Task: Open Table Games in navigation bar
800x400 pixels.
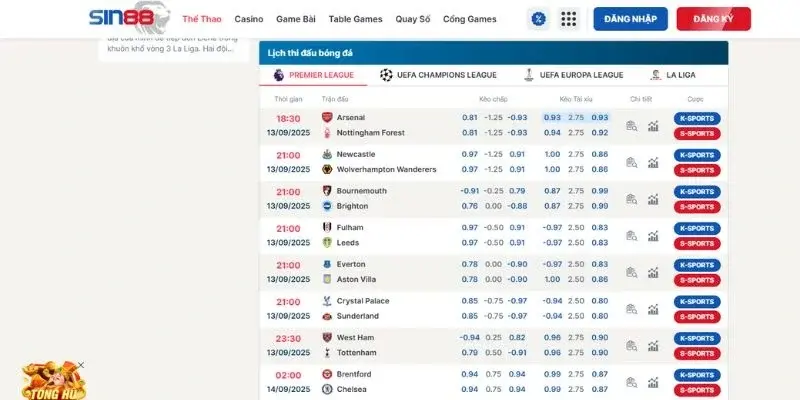Action: pyautogui.click(x=355, y=19)
